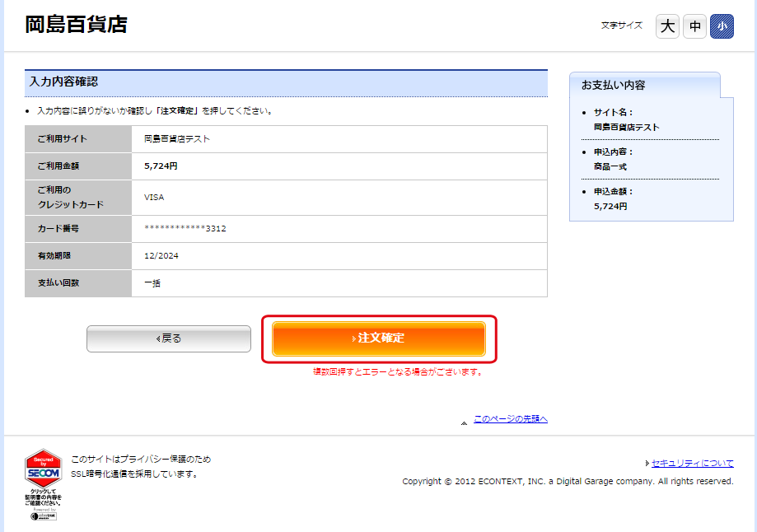
Task: Click the ご利用サイト row label
Action: tap(63, 139)
